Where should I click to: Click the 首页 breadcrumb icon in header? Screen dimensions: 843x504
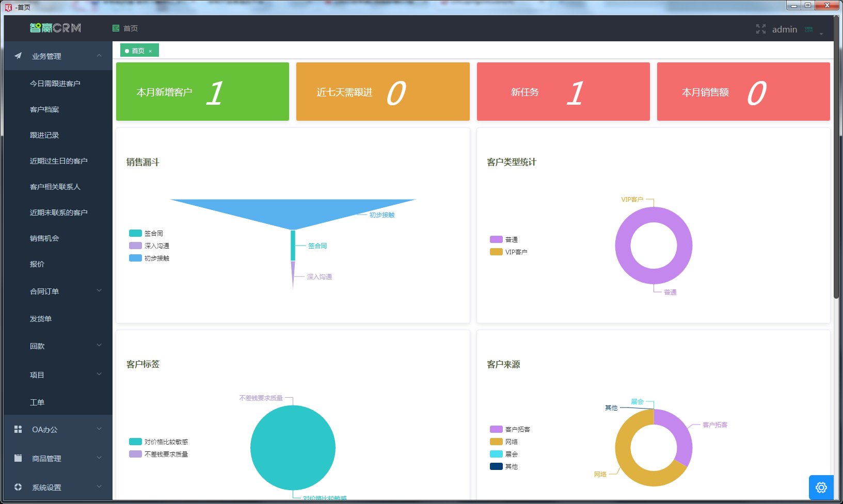(x=116, y=28)
